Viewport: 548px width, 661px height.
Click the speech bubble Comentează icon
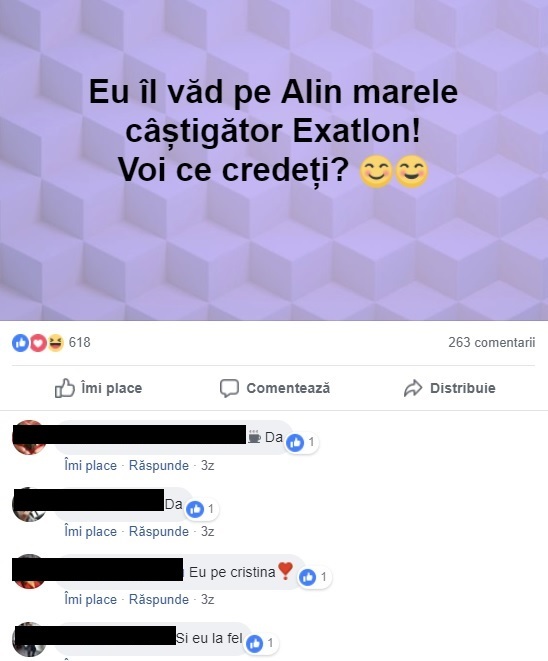coord(229,388)
